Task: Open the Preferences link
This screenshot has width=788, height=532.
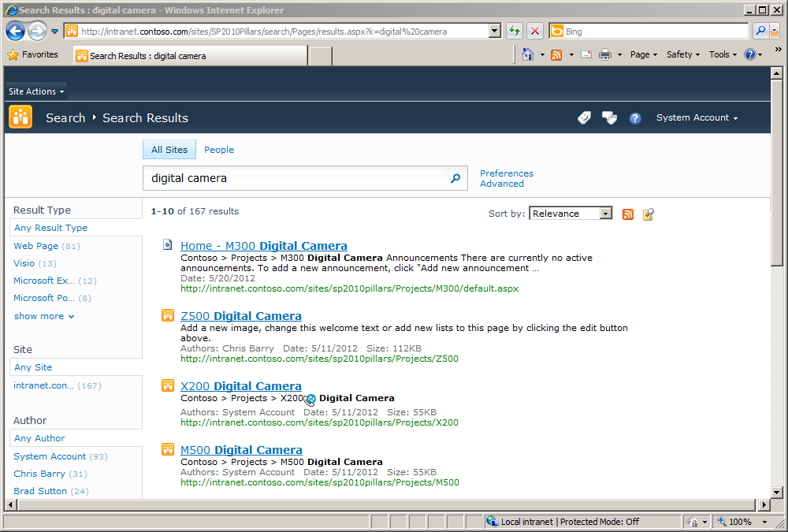Action: pyautogui.click(x=507, y=173)
